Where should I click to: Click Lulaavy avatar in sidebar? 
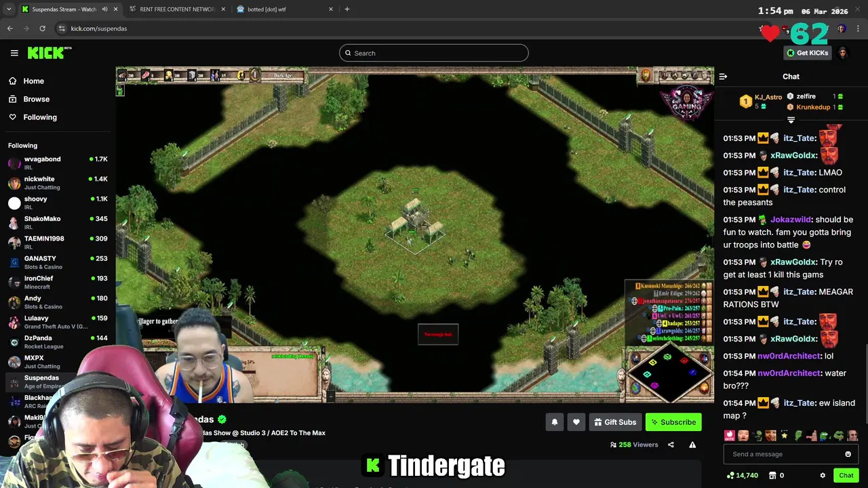point(14,322)
